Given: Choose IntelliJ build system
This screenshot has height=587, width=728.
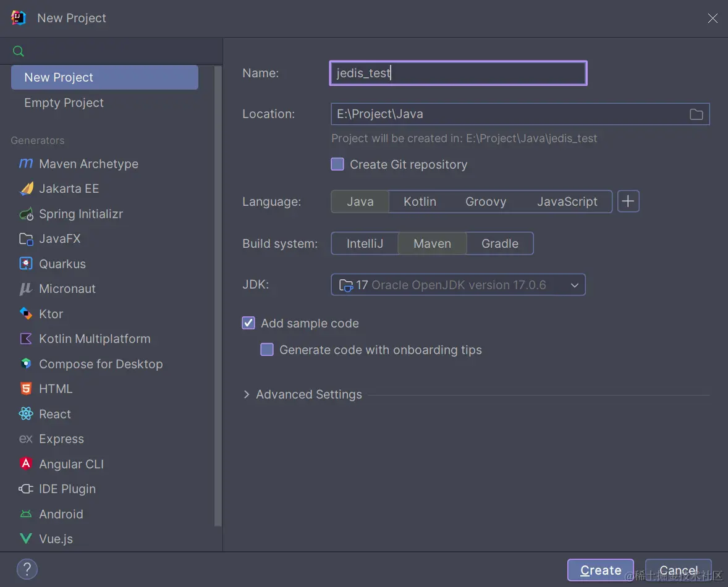Looking at the screenshot, I should (365, 243).
